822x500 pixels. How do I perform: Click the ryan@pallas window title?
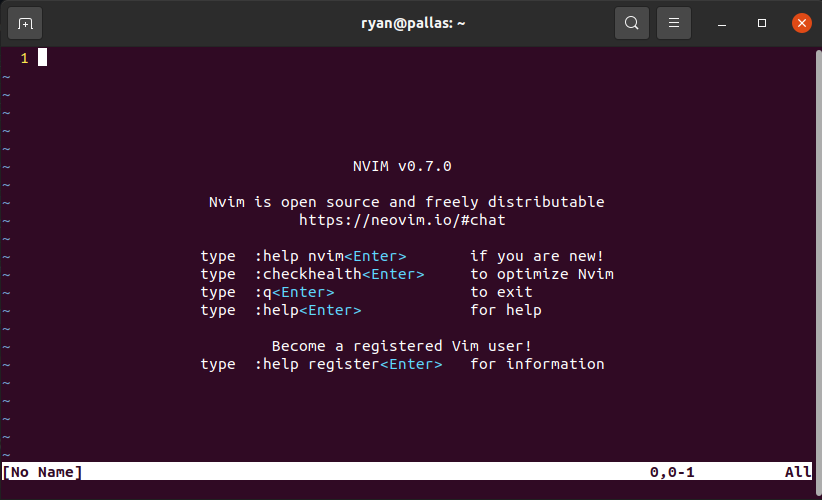413,22
